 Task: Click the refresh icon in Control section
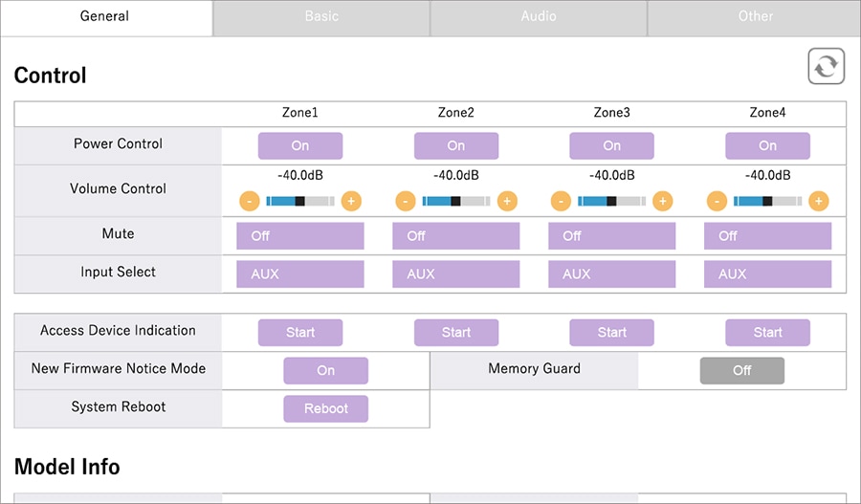[x=826, y=67]
